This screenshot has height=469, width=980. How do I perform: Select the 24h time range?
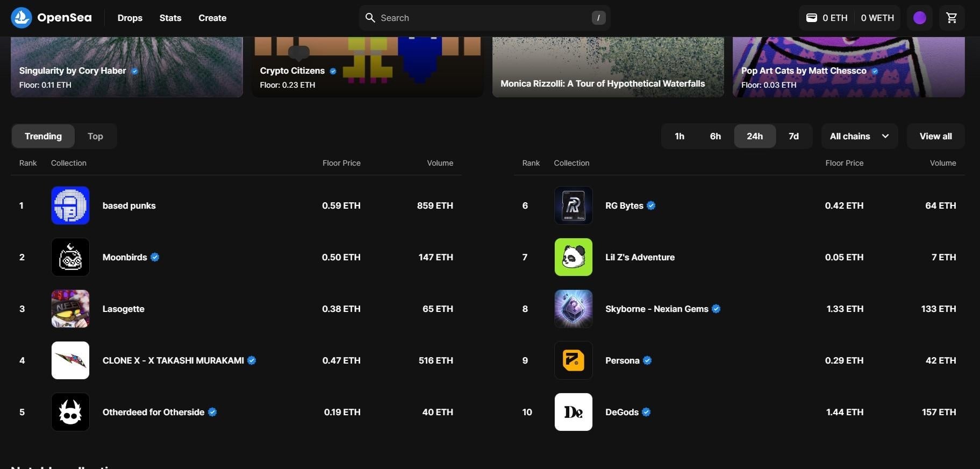click(x=755, y=136)
